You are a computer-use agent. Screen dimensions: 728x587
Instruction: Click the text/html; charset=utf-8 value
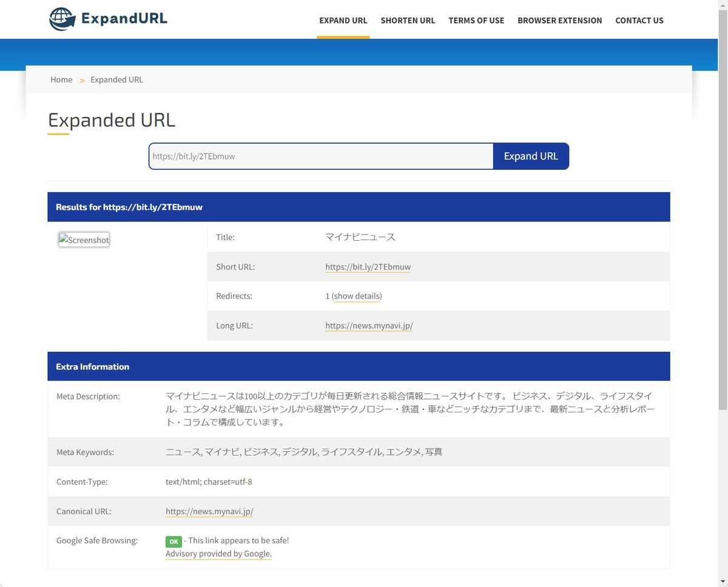pos(209,482)
